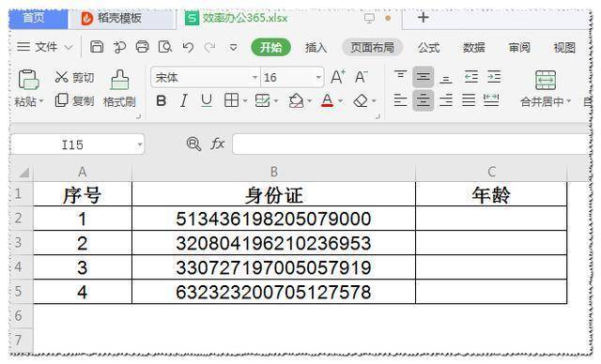
Task: Click the Print icon in quick toolbar
Action: click(142, 47)
